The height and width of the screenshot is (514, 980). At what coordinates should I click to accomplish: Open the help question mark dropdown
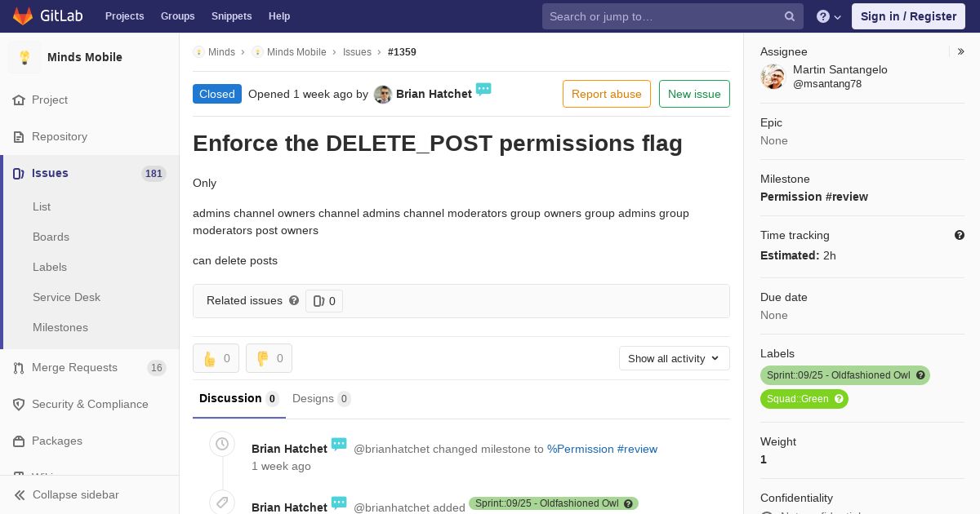coord(828,16)
